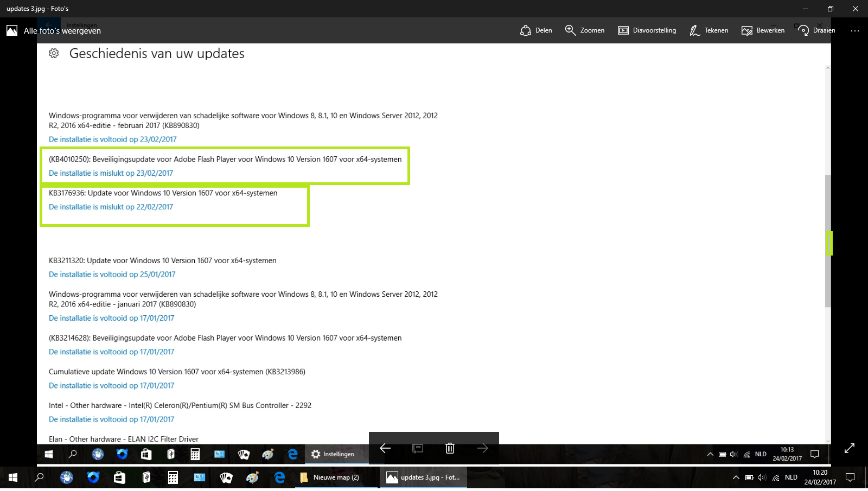Rotate the photo with Draaien
The height and width of the screenshot is (491, 868).
816,30
